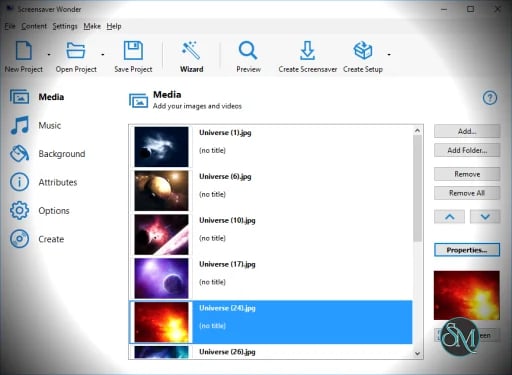Launch the Wizard wand icon
Screen dimensions: 512x375
click(x=191, y=50)
